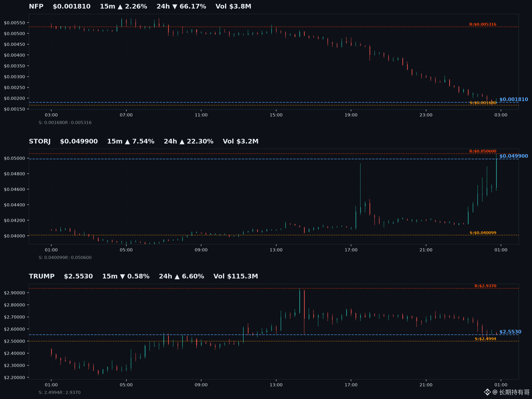Click STORJ 24h change 22.30%
The width and height of the screenshot is (532, 399).
tap(189, 141)
